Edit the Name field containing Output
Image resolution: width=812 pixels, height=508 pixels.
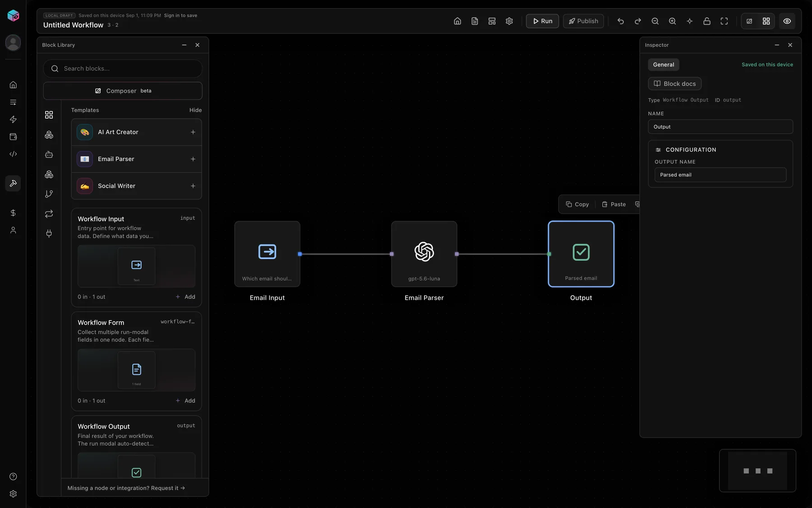[720, 127]
